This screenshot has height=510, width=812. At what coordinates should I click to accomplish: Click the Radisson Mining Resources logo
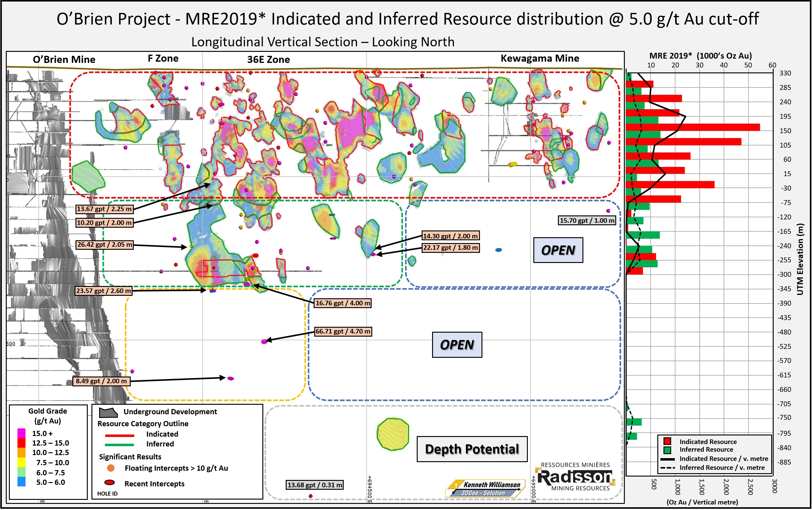(x=575, y=476)
